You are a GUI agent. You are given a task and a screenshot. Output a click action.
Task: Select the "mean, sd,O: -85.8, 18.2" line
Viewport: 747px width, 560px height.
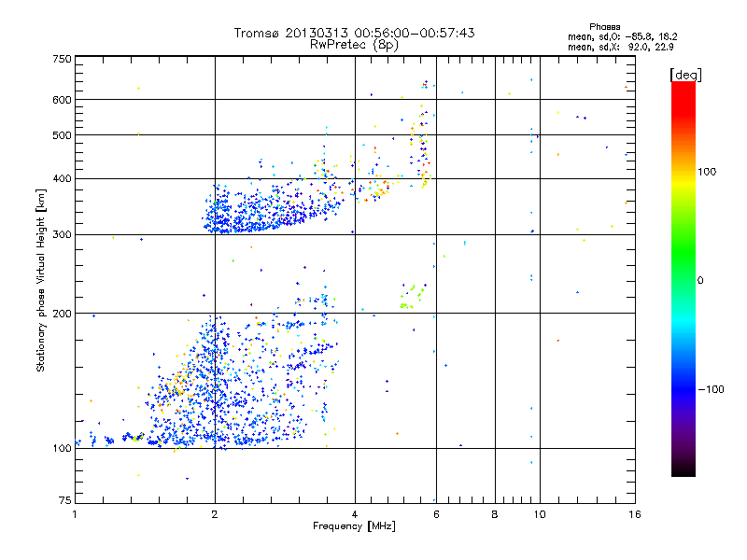(622, 36)
